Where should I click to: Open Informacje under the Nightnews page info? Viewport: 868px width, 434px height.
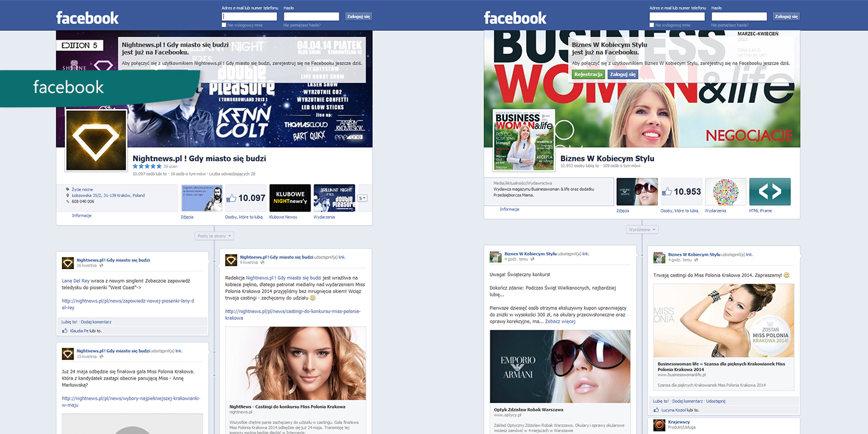point(81,216)
